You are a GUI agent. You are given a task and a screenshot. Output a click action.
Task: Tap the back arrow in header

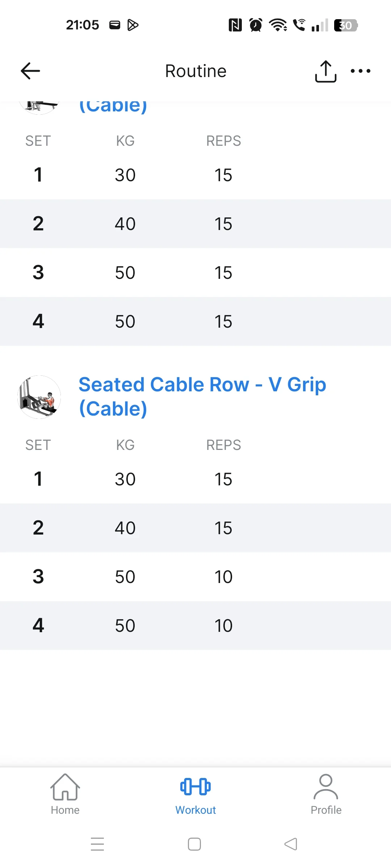coord(30,71)
